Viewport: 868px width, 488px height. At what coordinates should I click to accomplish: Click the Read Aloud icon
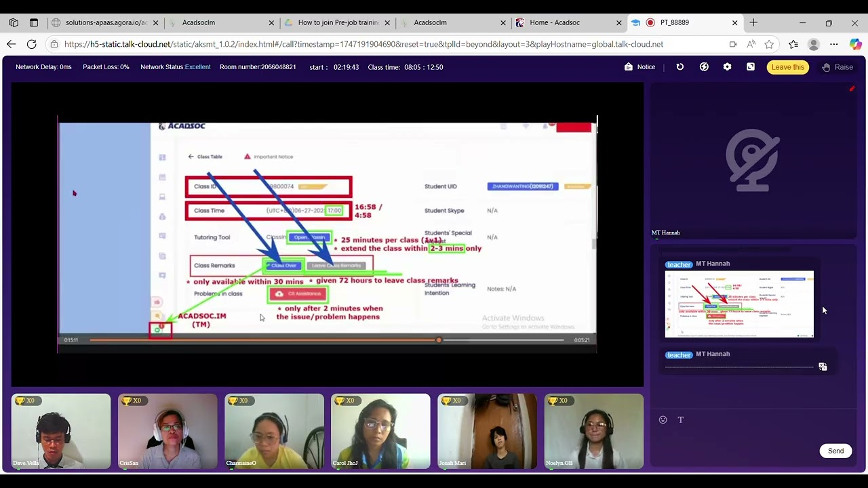point(751,44)
